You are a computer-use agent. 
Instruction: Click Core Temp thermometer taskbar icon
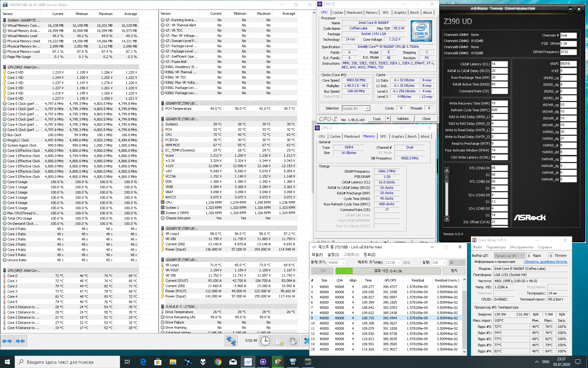pyautogui.click(x=278, y=362)
